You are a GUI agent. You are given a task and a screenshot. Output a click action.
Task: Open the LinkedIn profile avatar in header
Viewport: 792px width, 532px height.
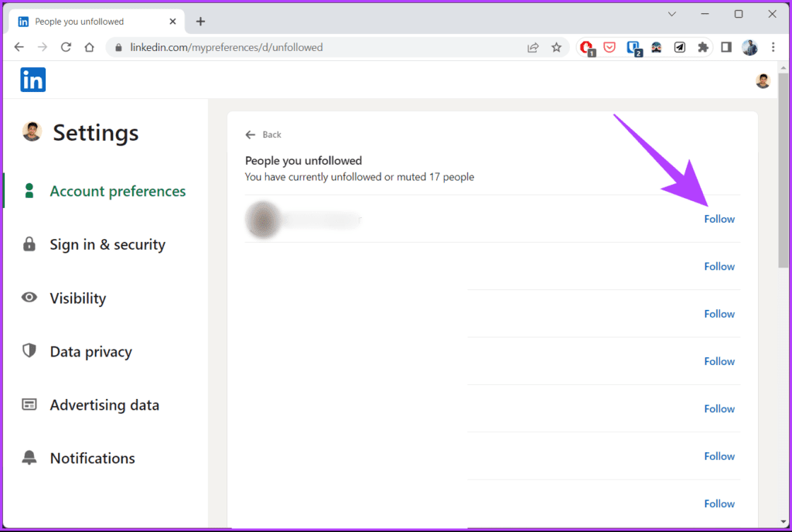(763, 80)
